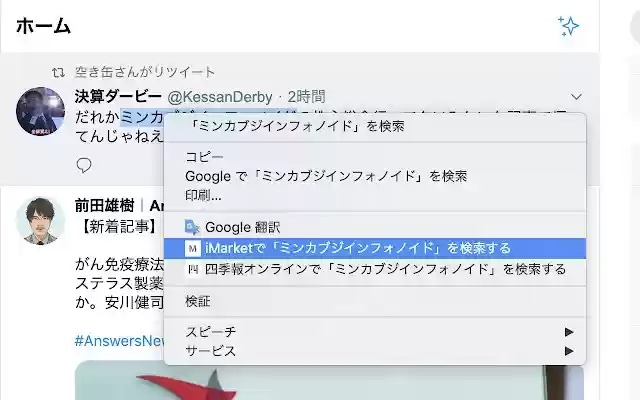Viewport: 640px width, 400px height.
Task: Expand the KessanDerby tweet chevron menu
Action: pos(576,97)
